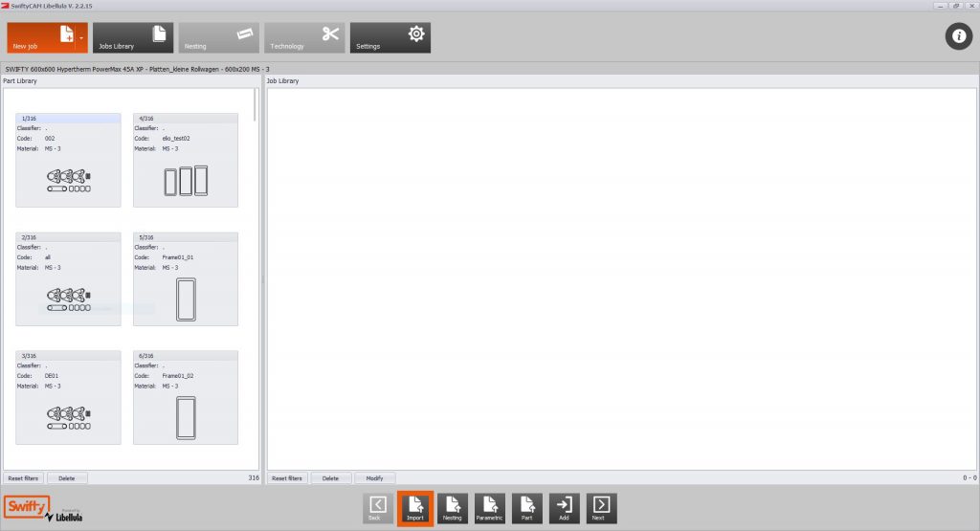Image resolution: width=980 pixels, height=531 pixels.
Task: Click the New job button
Action: point(43,38)
